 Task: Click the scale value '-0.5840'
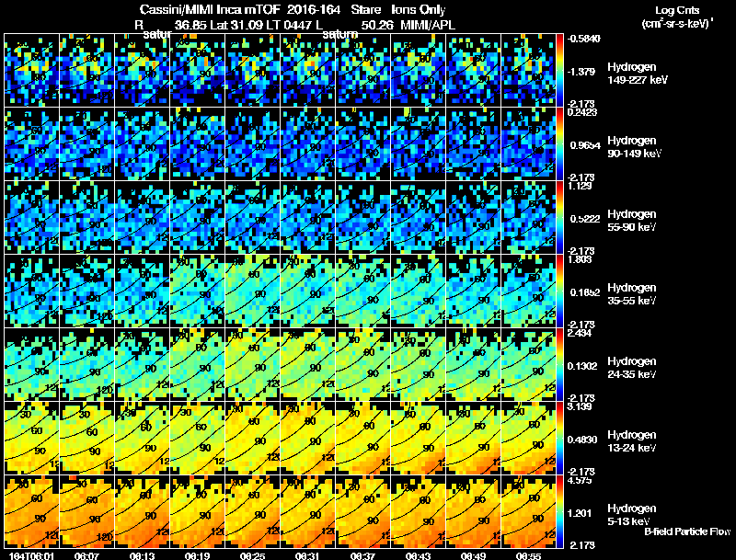584,39
